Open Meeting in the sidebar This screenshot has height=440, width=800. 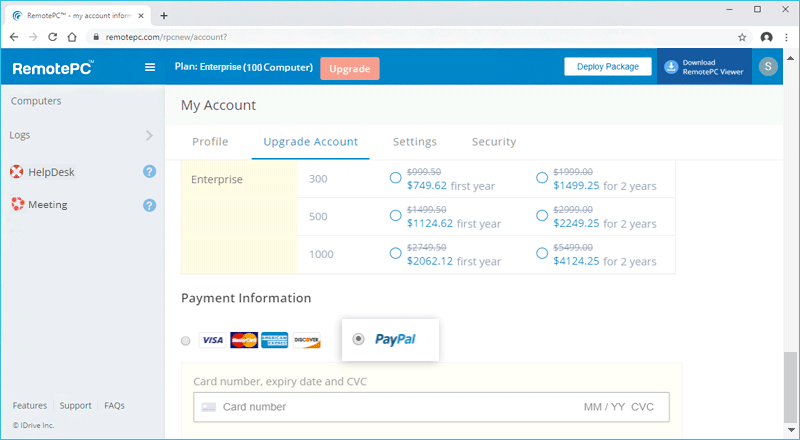48,205
